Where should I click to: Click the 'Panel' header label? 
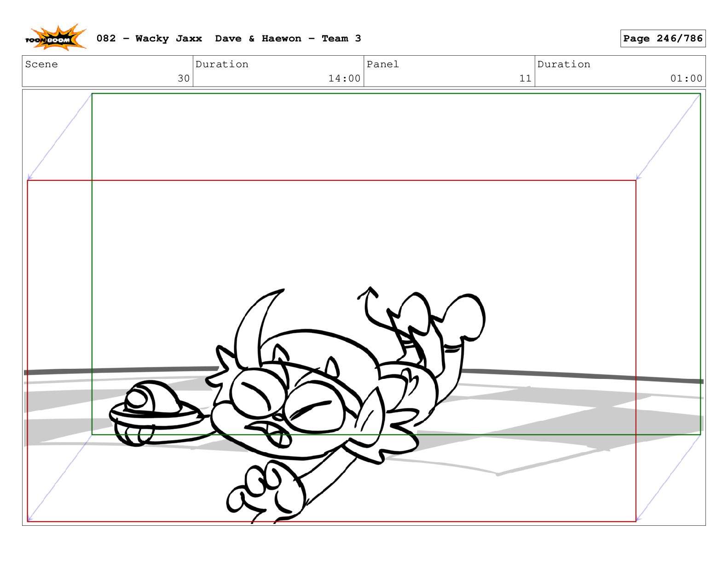pos(383,64)
